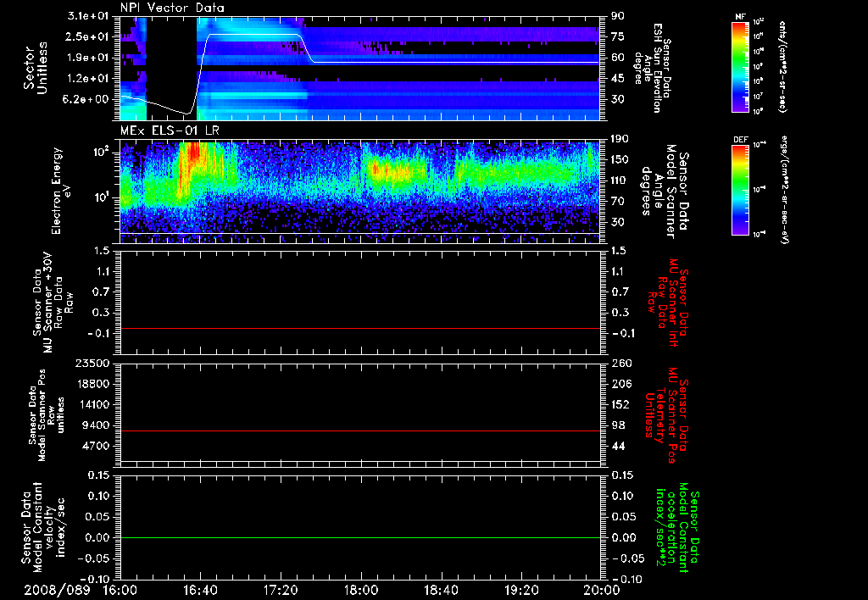Click the 260 telemetry tick value
Viewport: 868px width, 600px height.
click(x=620, y=363)
